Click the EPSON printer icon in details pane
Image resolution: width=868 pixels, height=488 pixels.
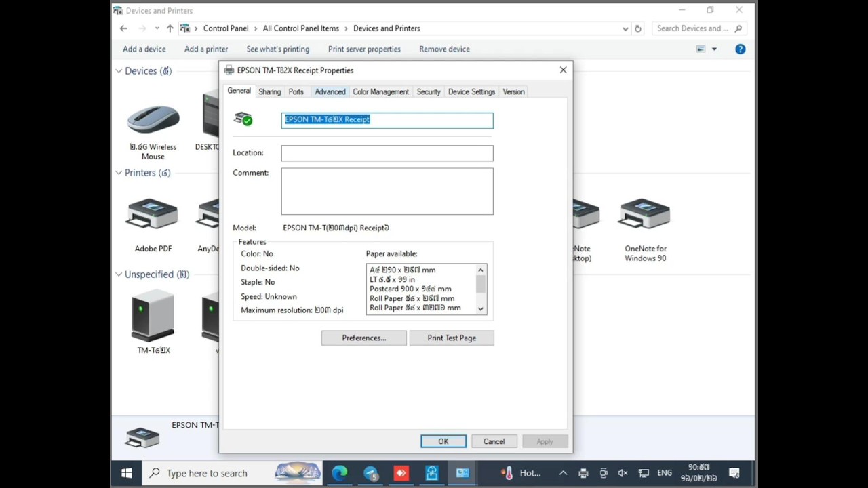[x=142, y=437]
